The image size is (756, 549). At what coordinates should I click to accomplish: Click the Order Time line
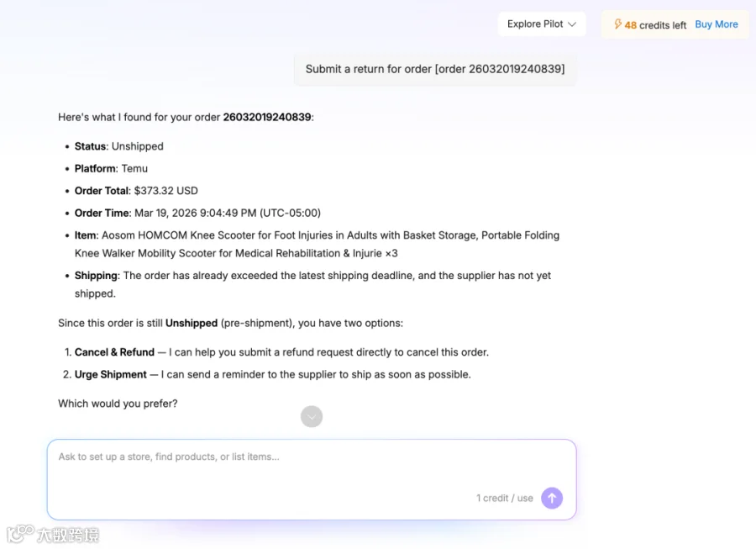click(x=197, y=213)
